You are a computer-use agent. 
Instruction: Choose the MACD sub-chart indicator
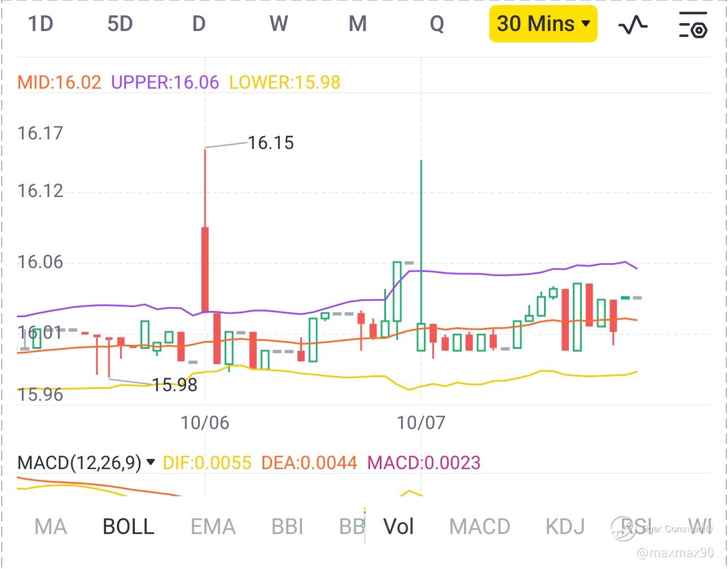click(x=480, y=527)
